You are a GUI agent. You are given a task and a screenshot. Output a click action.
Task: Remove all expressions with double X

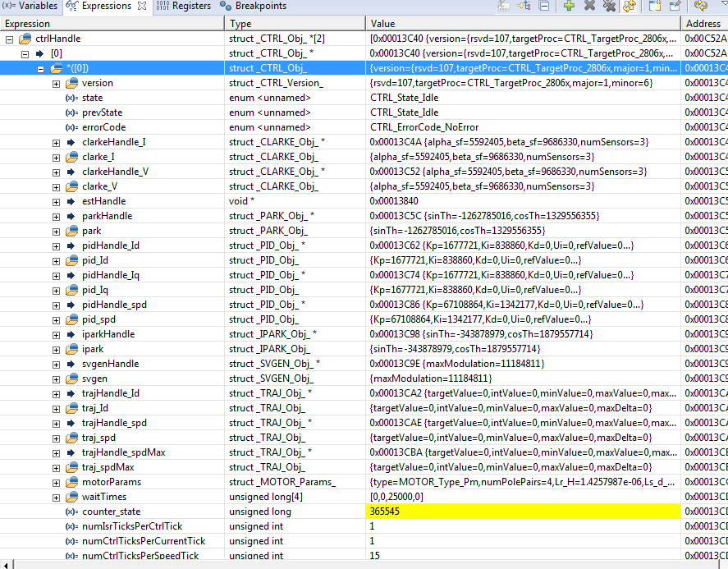[609, 6]
